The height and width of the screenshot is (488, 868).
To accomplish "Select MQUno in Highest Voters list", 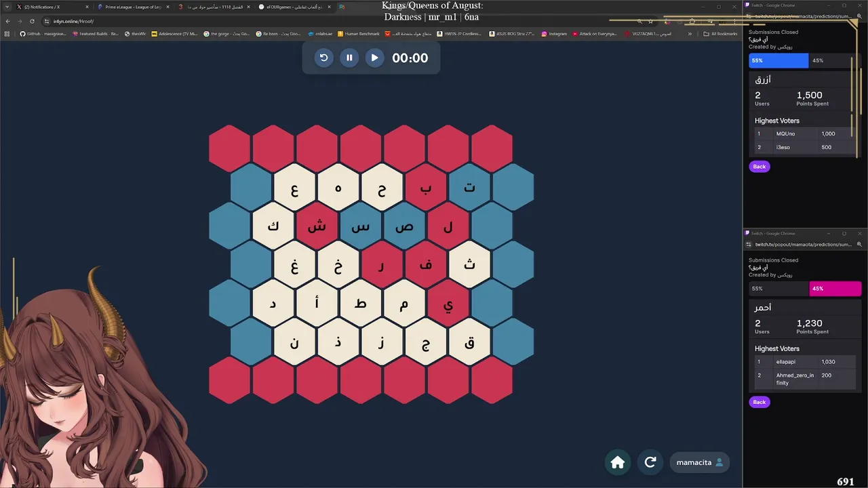I will click(x=804, y=134).
